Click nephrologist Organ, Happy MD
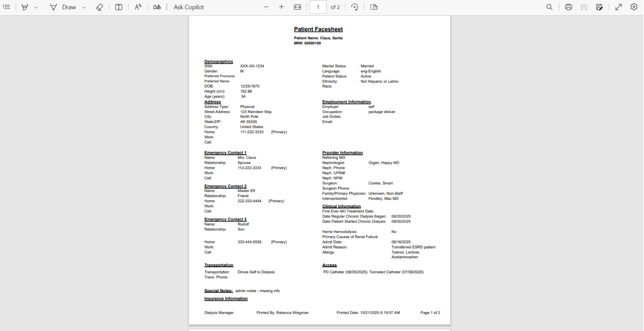This screenshot has width=644, height=331. (x=384, y=163)
